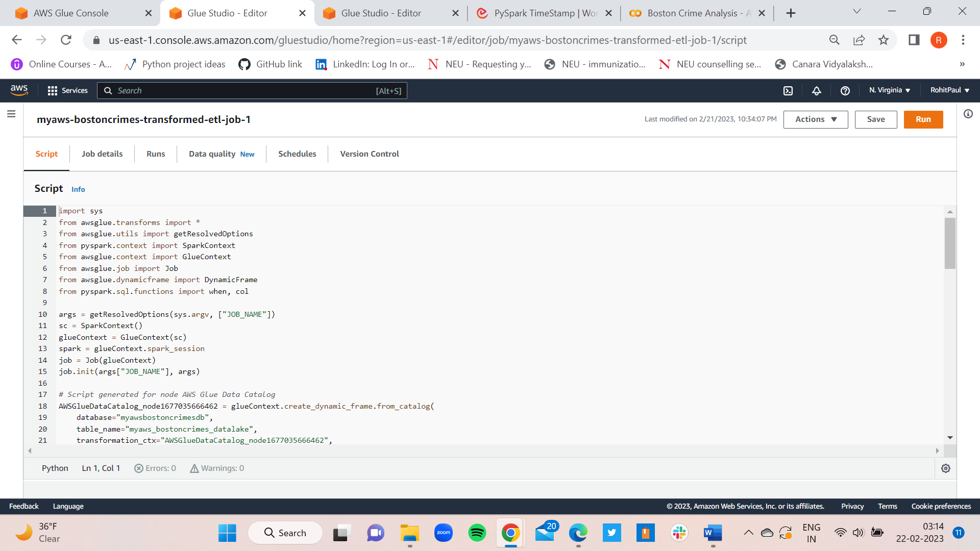Open the Info link beside Script heading

tap(78, 189)
